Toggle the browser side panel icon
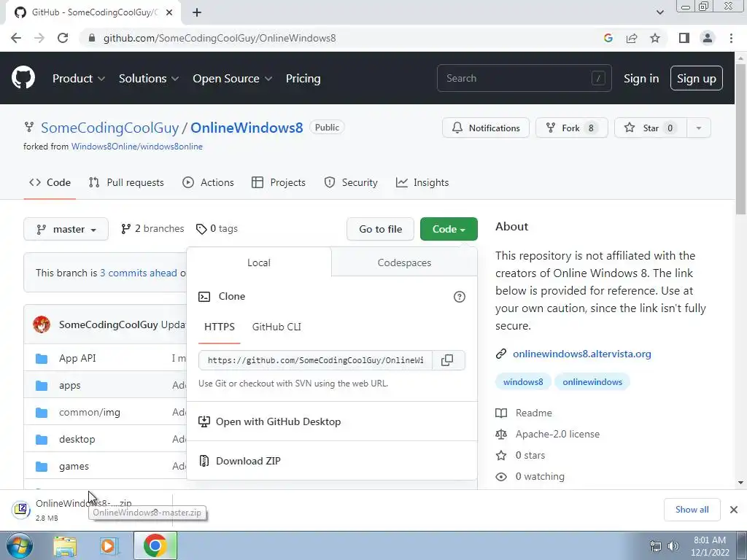The image size is (747, 560). point(684,38)
